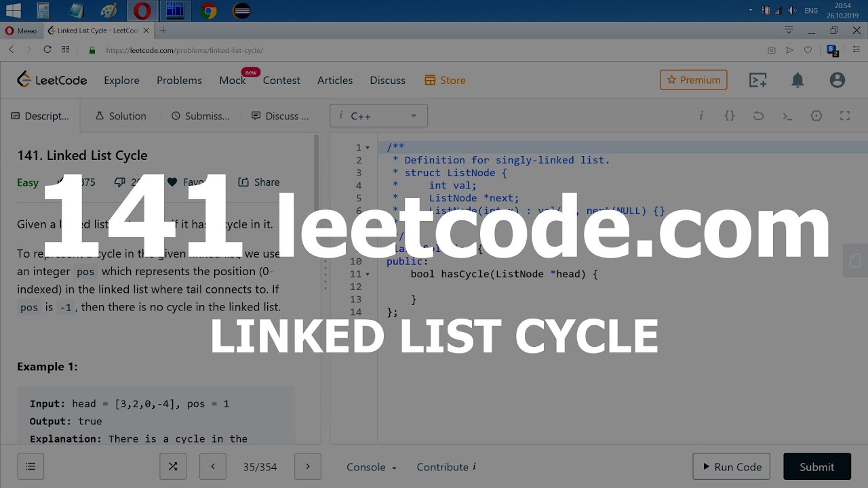Add page to bookmarks heart icon
Image resolution: width=868 pixels, height=488 pixels.
coord(808,50)
